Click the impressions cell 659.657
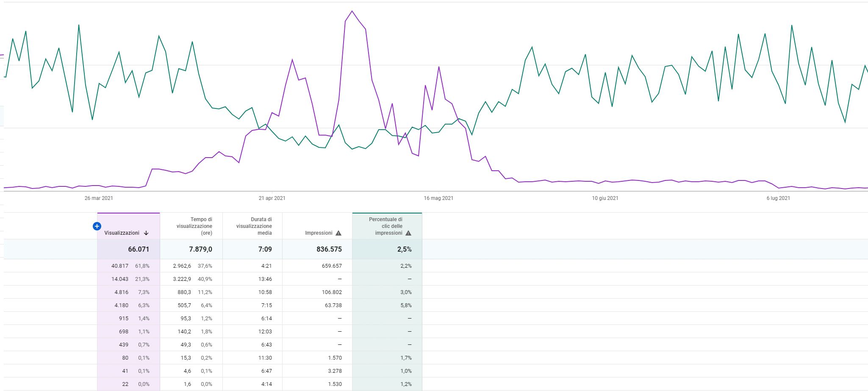Viewport: 868px width, 391px height. coord(332,266)
